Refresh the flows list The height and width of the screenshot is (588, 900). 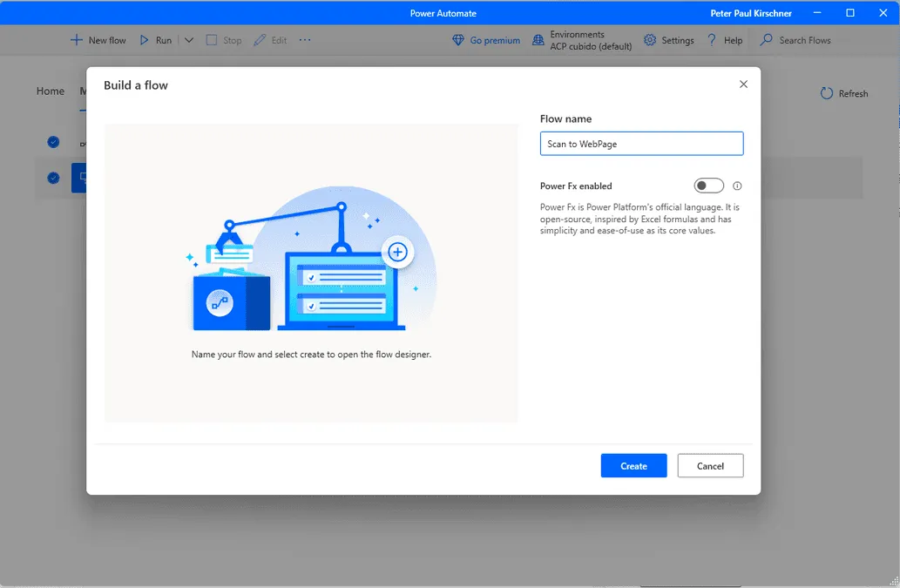point(843,93)
